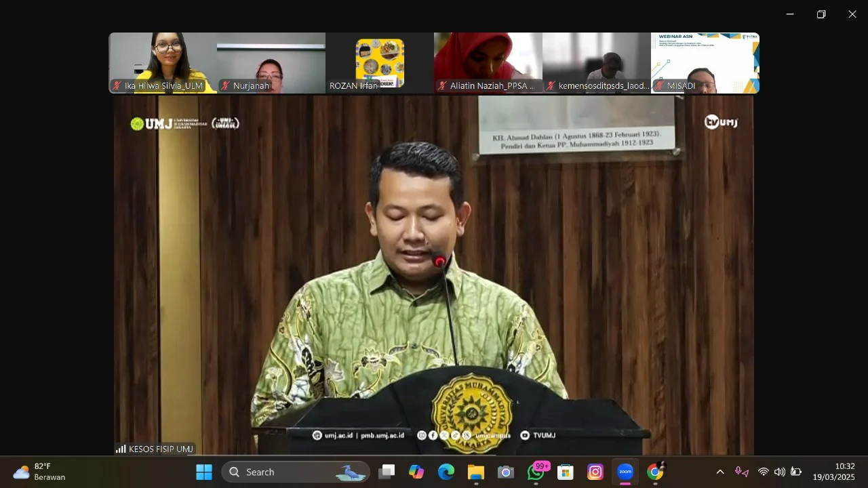Image resolution: width=868 pixels, height=488 pixels.
Task: Select the MISADI participant video thumbnail
Action: click(x=705, y=63)
